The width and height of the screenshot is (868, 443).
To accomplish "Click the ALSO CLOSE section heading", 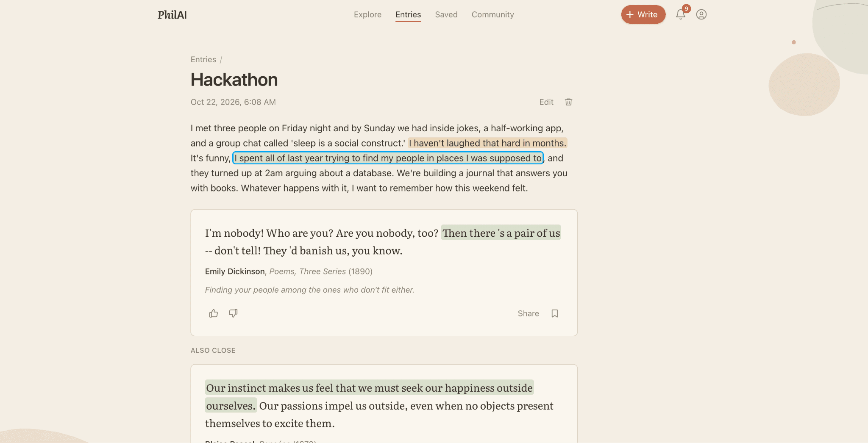I will click(213, 351).
